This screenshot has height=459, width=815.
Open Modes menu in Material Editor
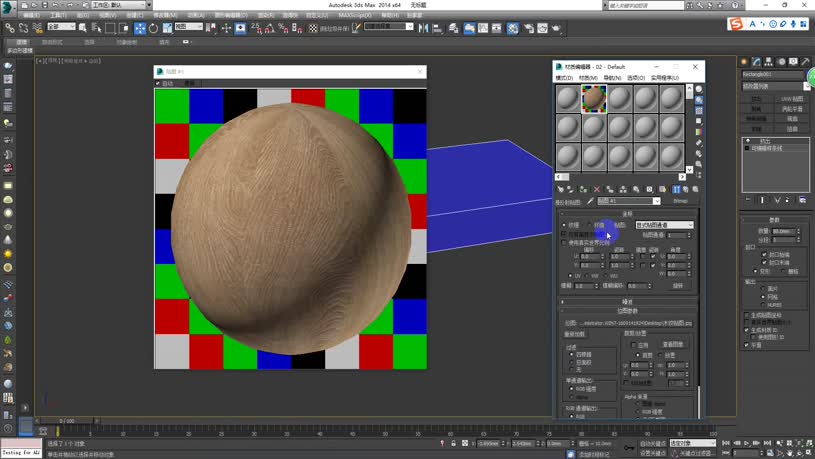(564, 78)
